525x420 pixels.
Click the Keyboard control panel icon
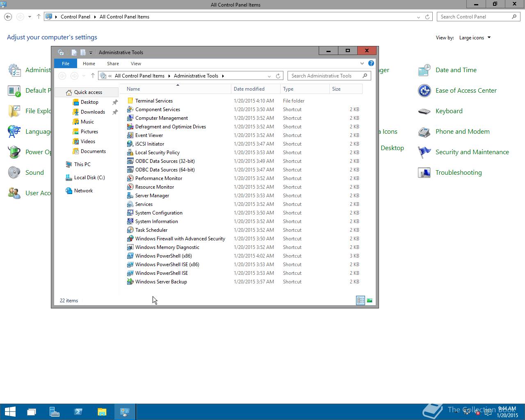424,111
